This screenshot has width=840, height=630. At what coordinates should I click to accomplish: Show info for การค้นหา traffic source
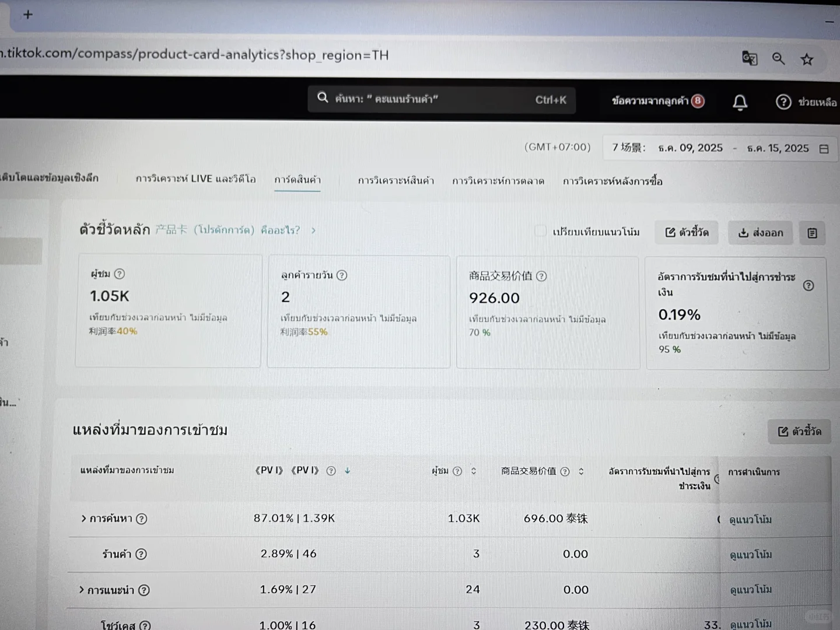tap(141, 519)
